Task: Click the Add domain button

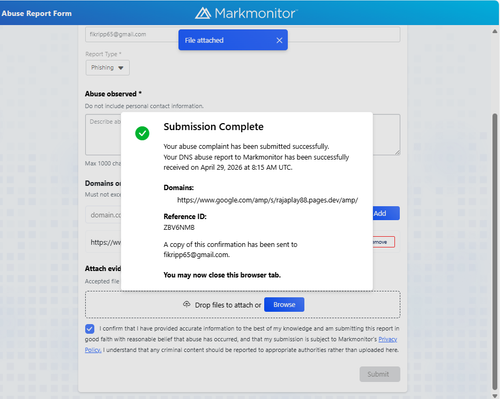Action: 386,213
